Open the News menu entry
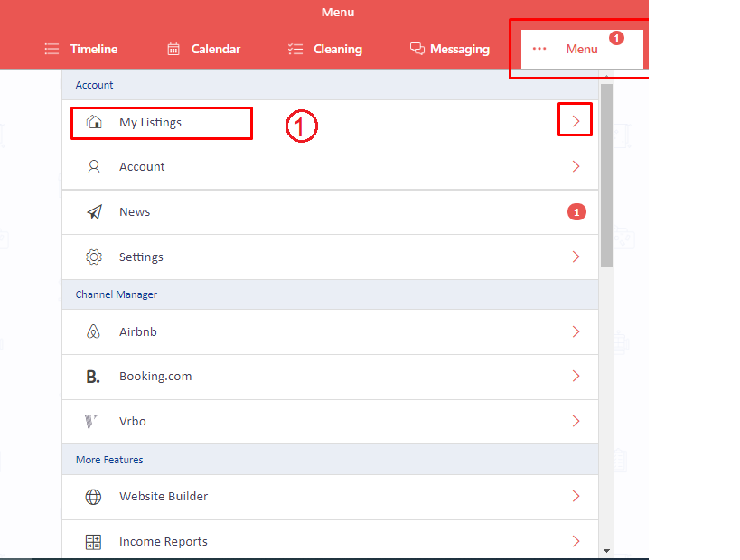Screen dimensions: 740x560 click(330, 212)
